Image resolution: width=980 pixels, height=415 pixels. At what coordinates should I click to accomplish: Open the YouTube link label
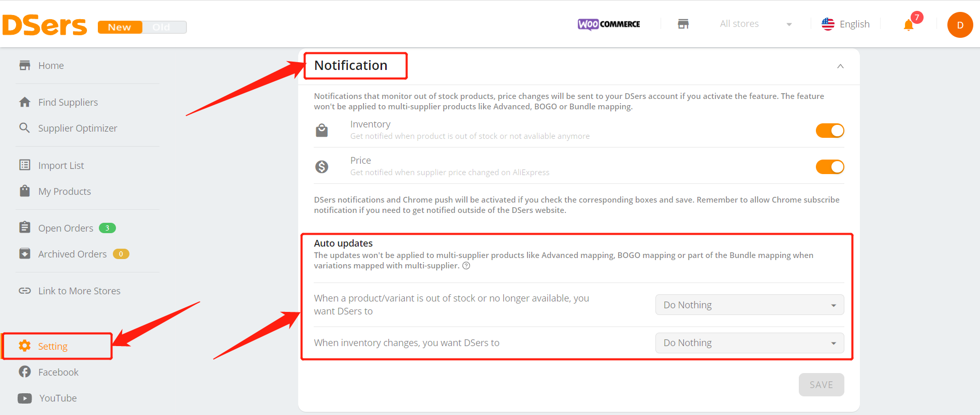pos(58,398)
